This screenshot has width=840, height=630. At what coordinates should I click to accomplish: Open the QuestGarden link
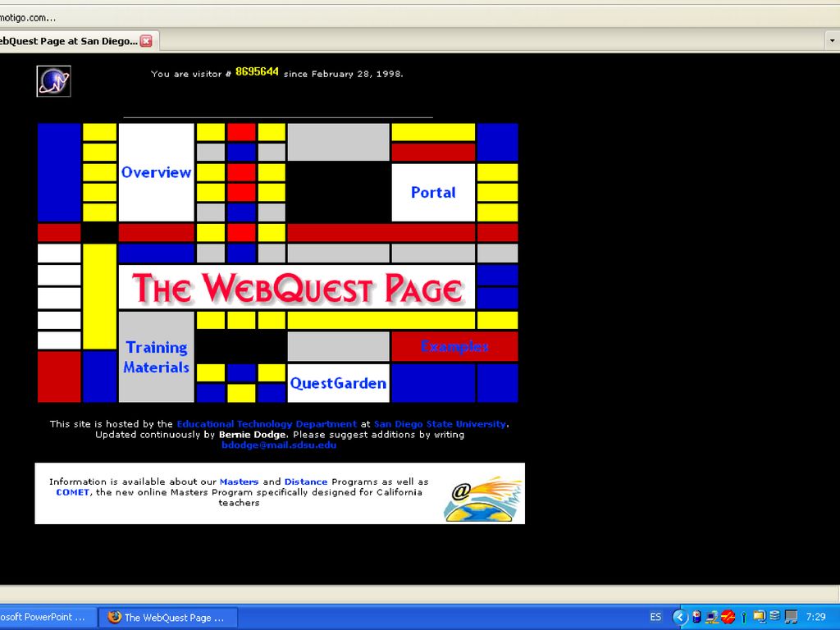(338, 383)
